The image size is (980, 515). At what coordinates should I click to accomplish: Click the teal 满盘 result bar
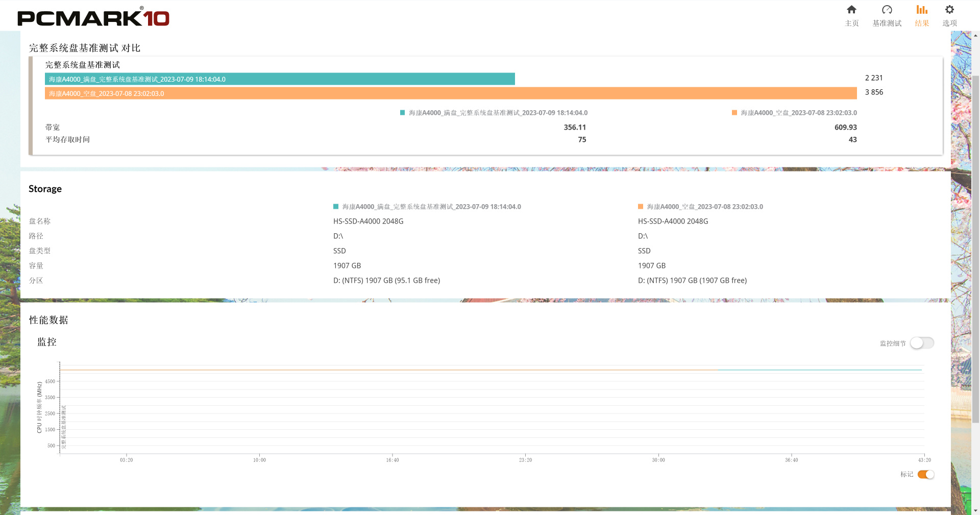[280, 79]
